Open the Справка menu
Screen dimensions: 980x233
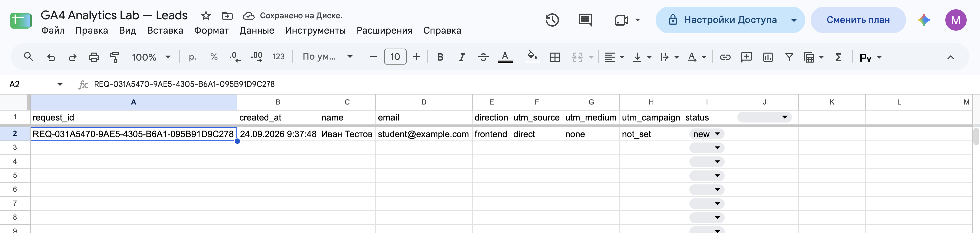point(442,30)
